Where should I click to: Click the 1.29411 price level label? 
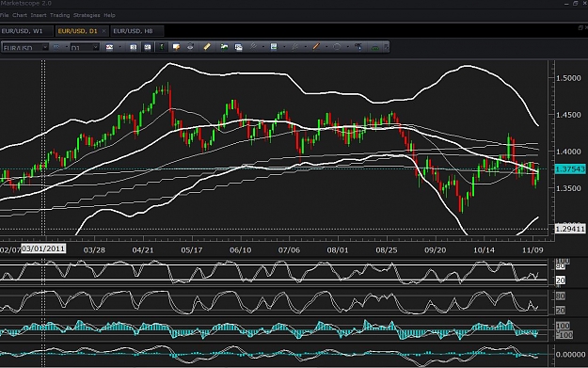click(x=569, y=229)
